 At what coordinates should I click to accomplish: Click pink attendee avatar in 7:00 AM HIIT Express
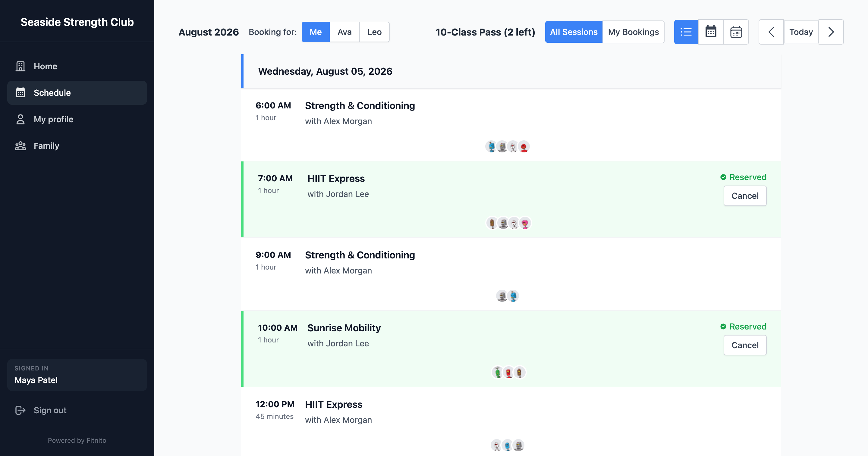click(525, 223)
